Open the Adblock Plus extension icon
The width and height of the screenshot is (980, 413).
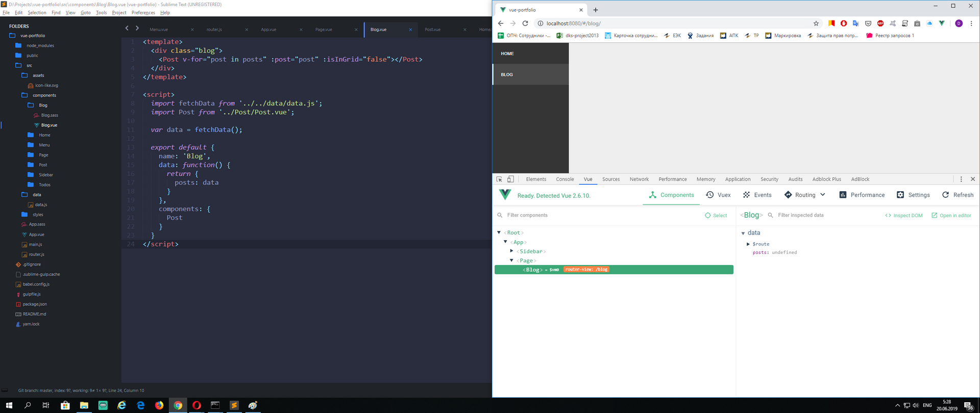(880, 23)
